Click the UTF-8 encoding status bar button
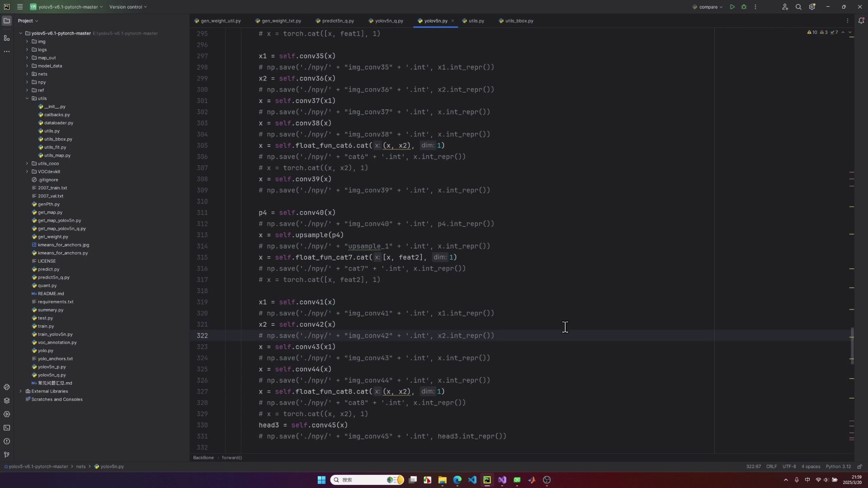This screenshot has height=488, width=868. (789, 467)
